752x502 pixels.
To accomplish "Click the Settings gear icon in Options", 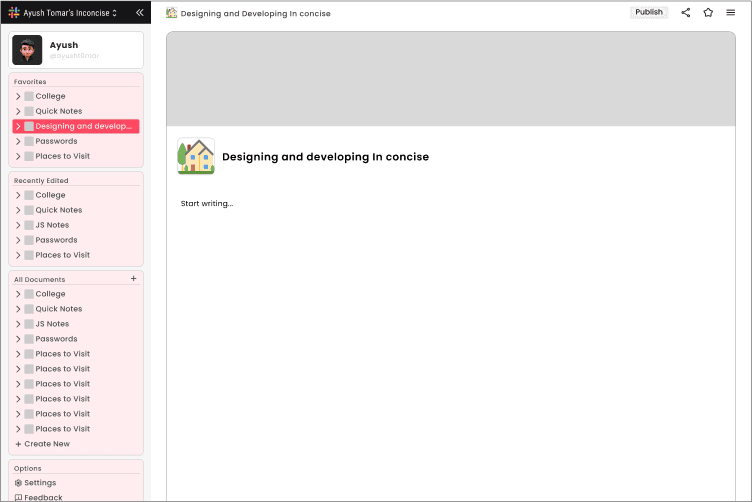I will click(18, 483).
